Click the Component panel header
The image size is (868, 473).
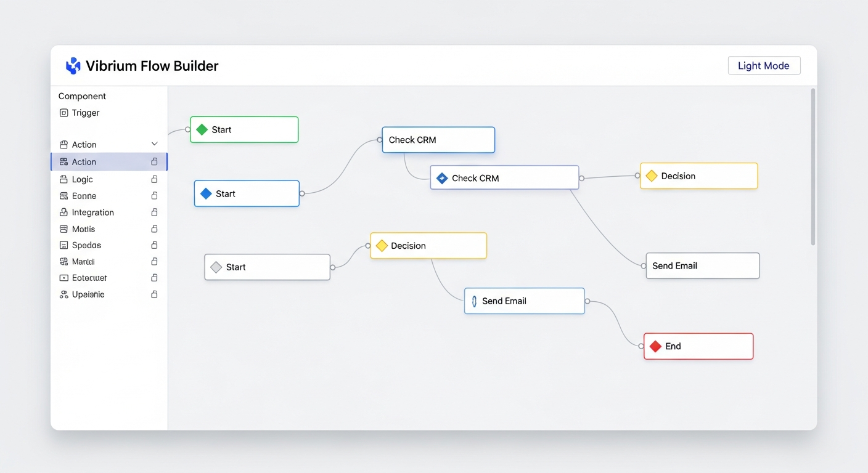point(81,96)
